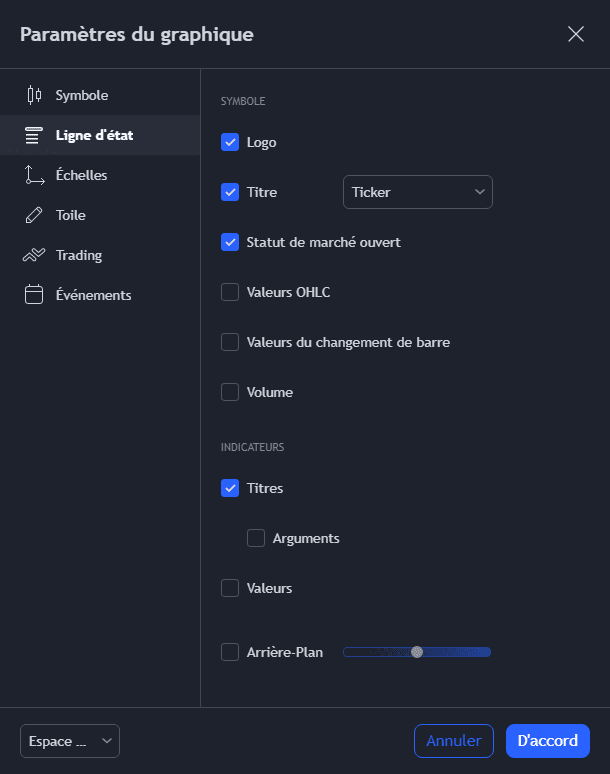
Task: Disable the Statut de marché ouvert checkbox
Action: pos(230,242)
